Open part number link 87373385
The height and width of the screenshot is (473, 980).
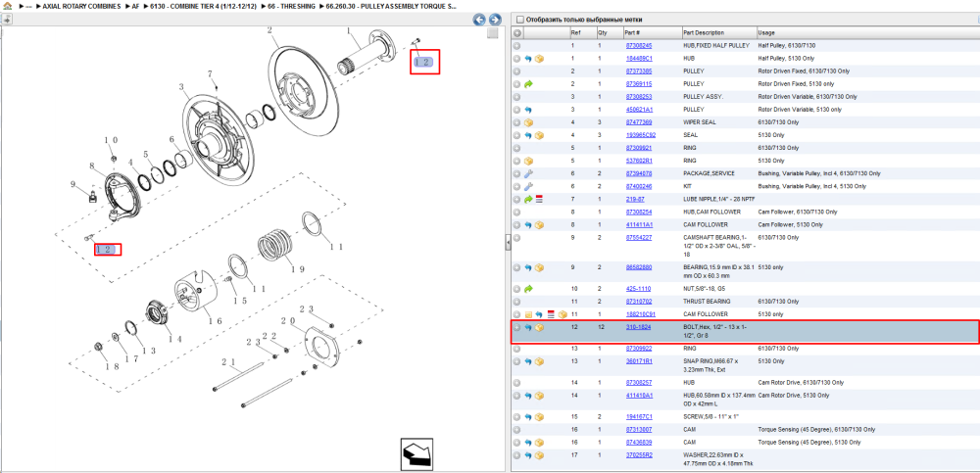pyautogui.click(x=639, y=71)
